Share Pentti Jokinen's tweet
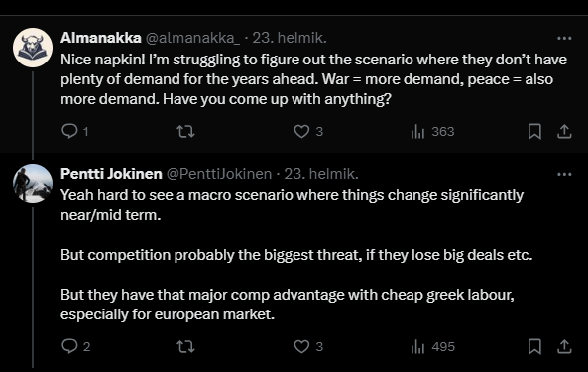Image resolution: width=588 pixels, height=372 pixels. click(564, 346)
